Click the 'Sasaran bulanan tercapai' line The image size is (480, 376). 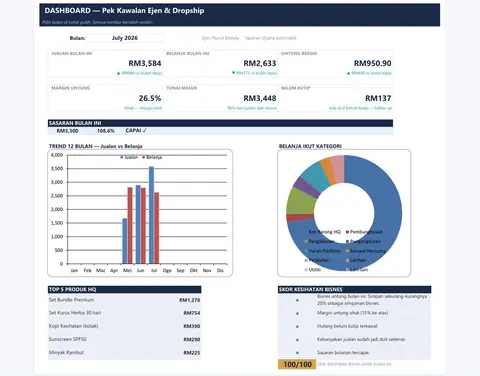pyautogui.click(x=343, y=352)
